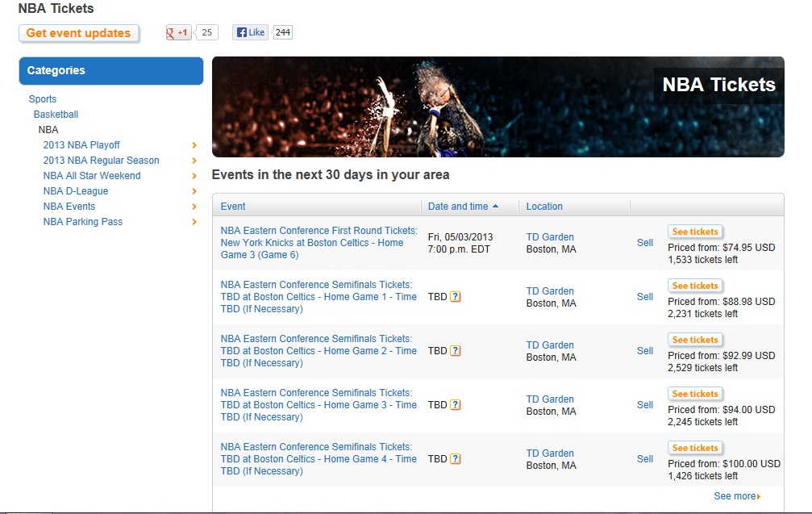Open the Sports category link
This screenshot has height=514, width=812.
[43, 99]
